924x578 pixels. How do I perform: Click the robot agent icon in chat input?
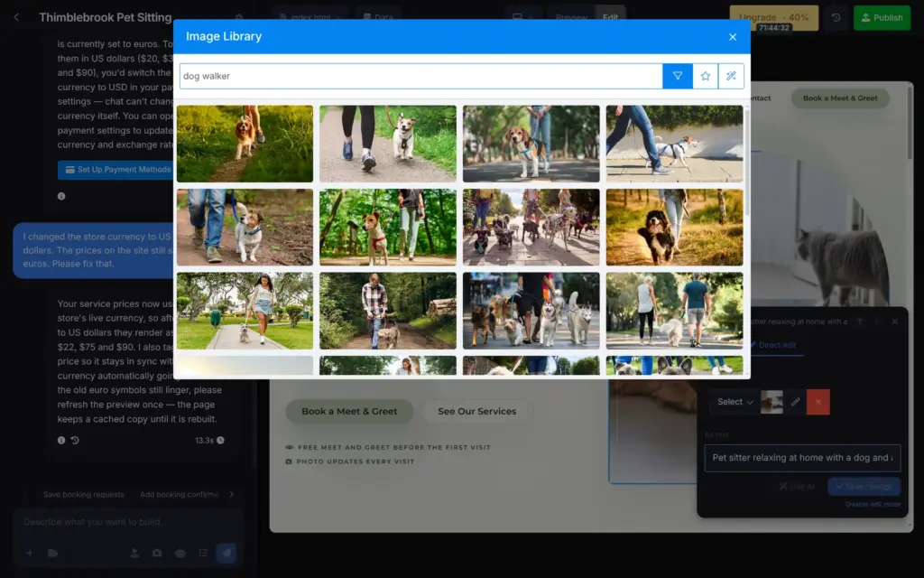point(180,554)
